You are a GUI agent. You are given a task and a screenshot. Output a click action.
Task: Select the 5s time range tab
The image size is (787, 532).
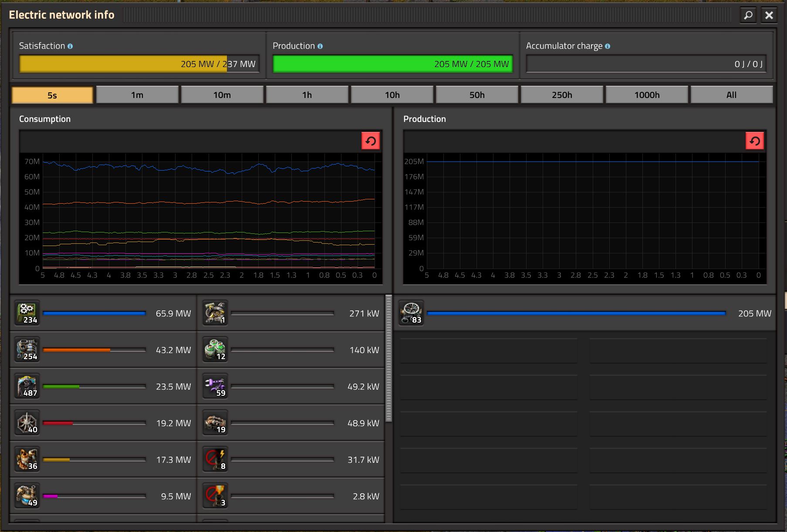(x=52, y=95)
